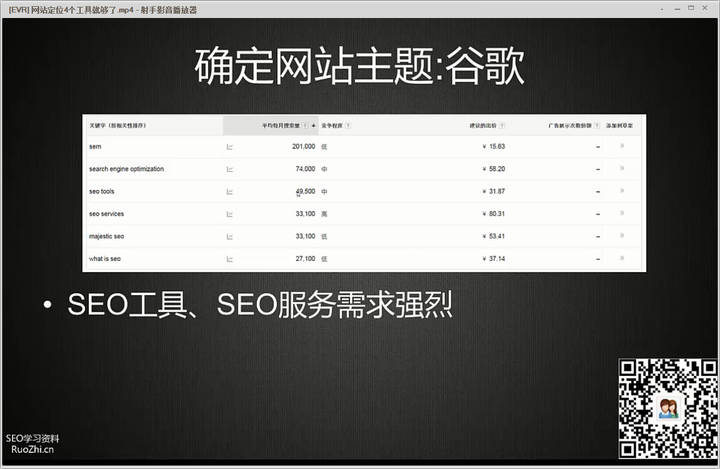Close the 射手影音播放器 window
This screenshot has width=720, height=469.
tap(705, 8)
